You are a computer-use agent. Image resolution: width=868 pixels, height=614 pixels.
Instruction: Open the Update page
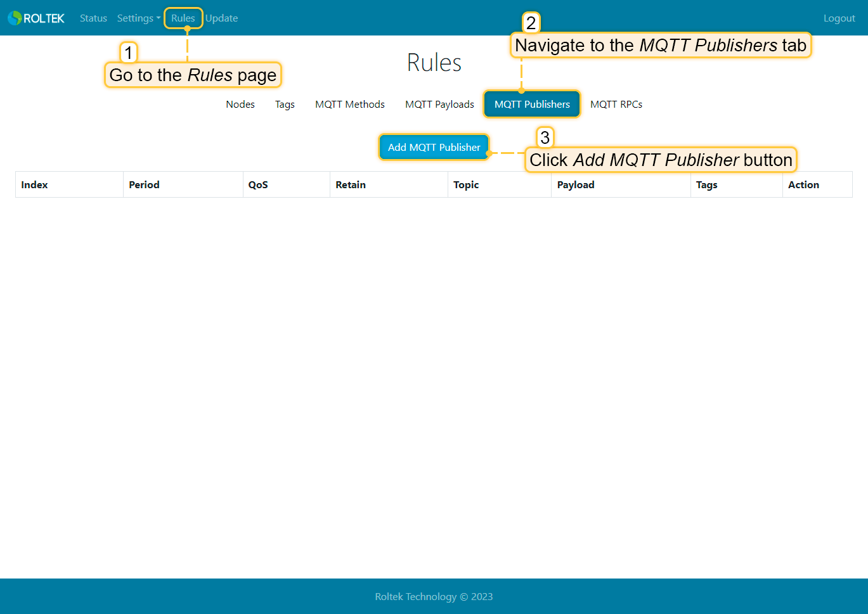tap(222, 18)
